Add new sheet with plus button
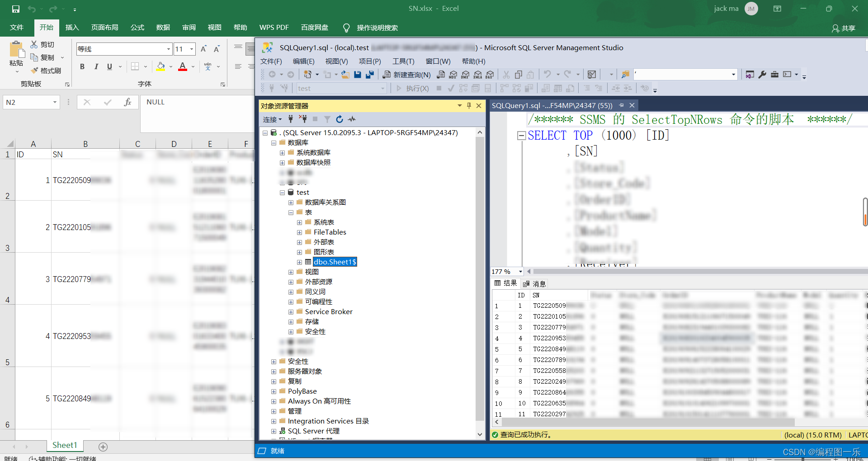Viewport: 868px width, 461px height. [x=103, y=447]
